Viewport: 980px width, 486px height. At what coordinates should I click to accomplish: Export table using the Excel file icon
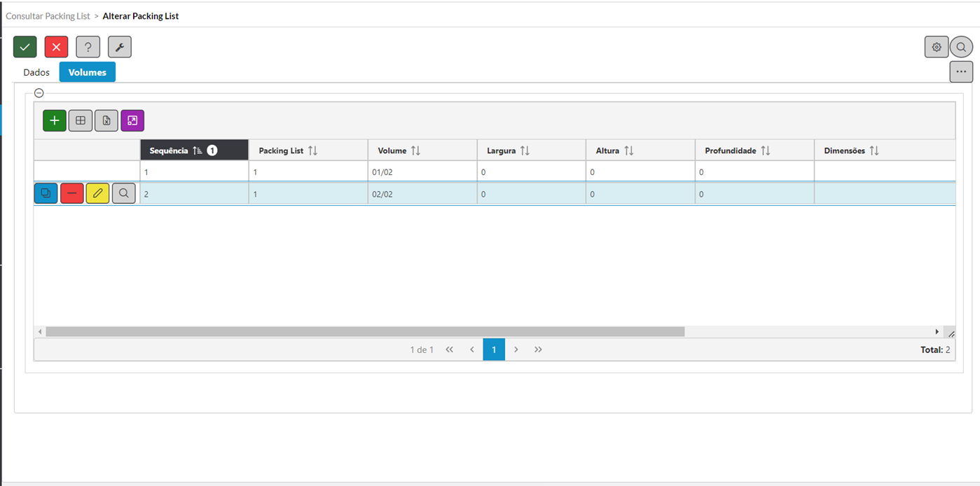pyautogui.click(x=106, y=120)
